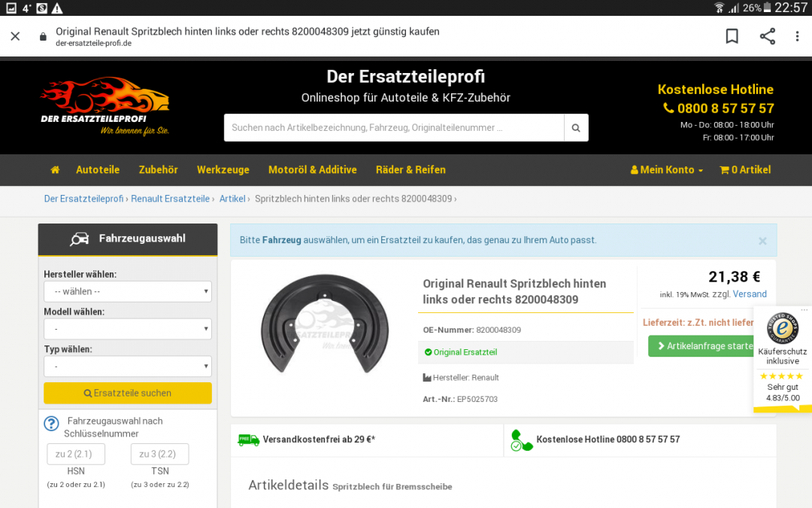Click the Hersteller: Renault text
812x508 pixels.
[461, 377]
